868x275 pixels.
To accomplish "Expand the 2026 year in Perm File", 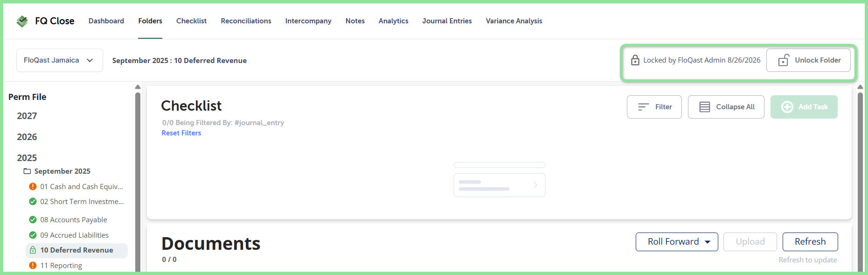I will tap(27, 137).
